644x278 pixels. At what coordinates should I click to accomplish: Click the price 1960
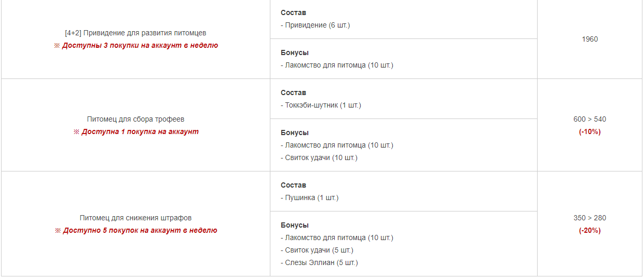point(590,39)
